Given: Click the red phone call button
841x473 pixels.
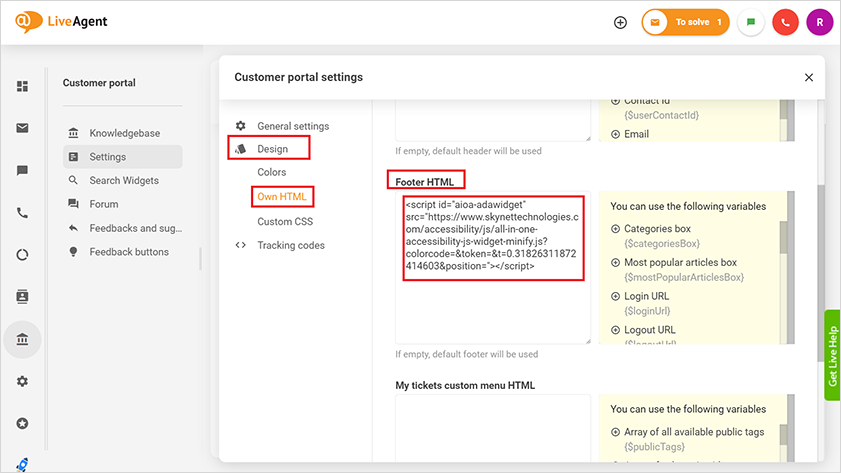Looking at the screenshot, I should click(x=785, y=23).
